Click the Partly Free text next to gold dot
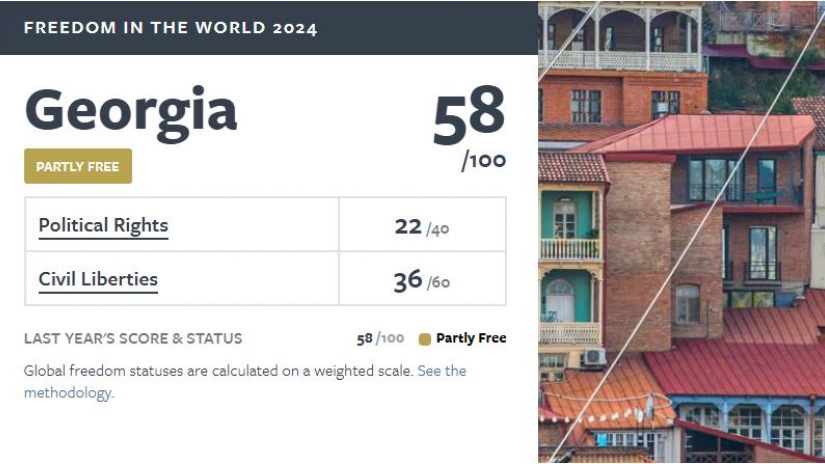 click(471, 339)
